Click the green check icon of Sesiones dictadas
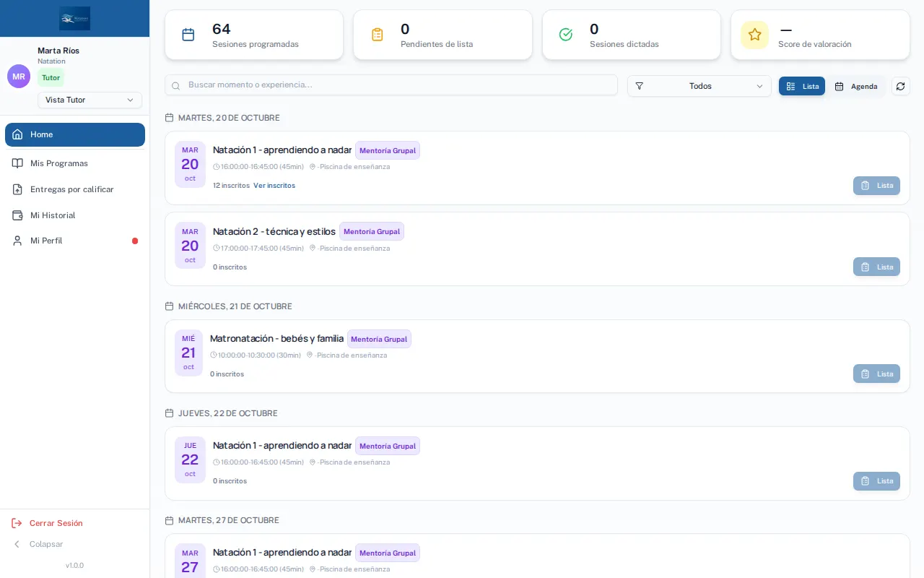 [566, 35]
